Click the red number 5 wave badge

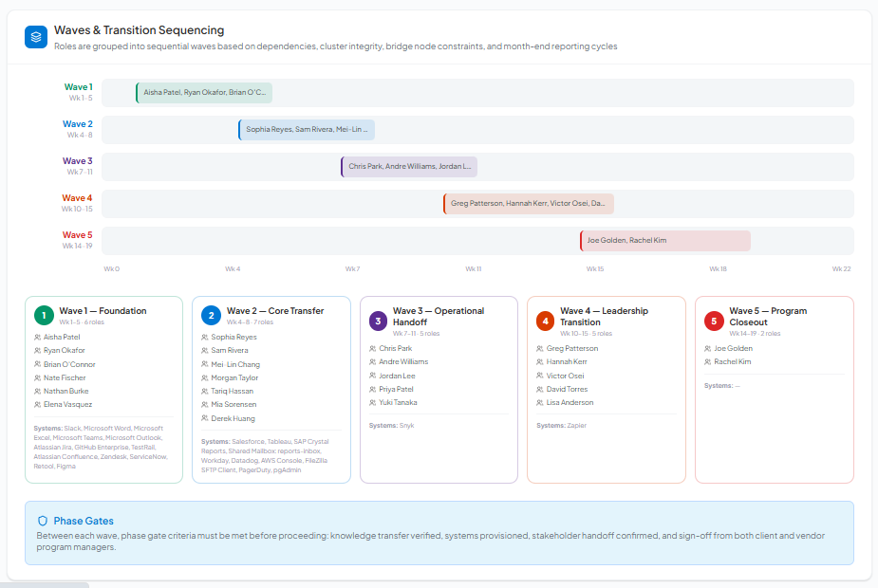pos(713,321)
